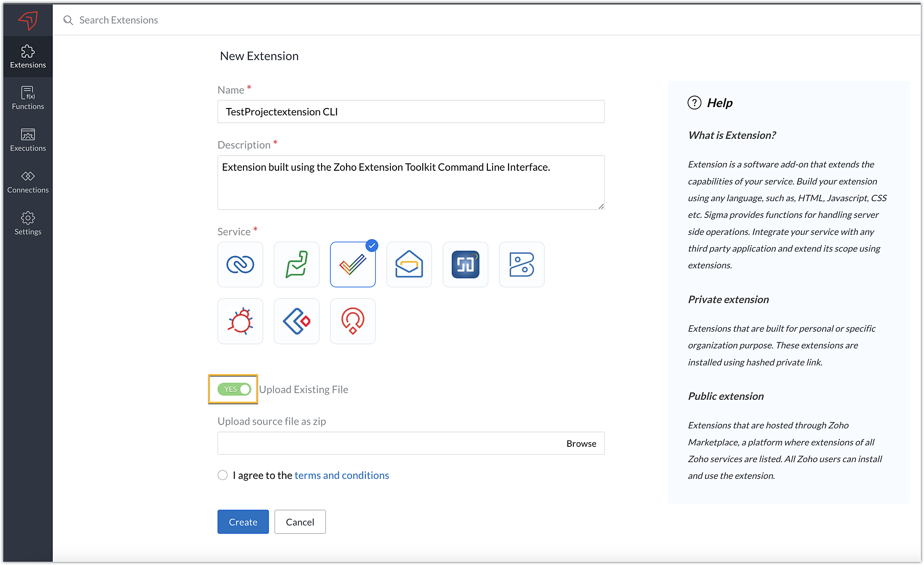
Task: Select the blue diamond arrow service icon
Action: tap(297, 321)
